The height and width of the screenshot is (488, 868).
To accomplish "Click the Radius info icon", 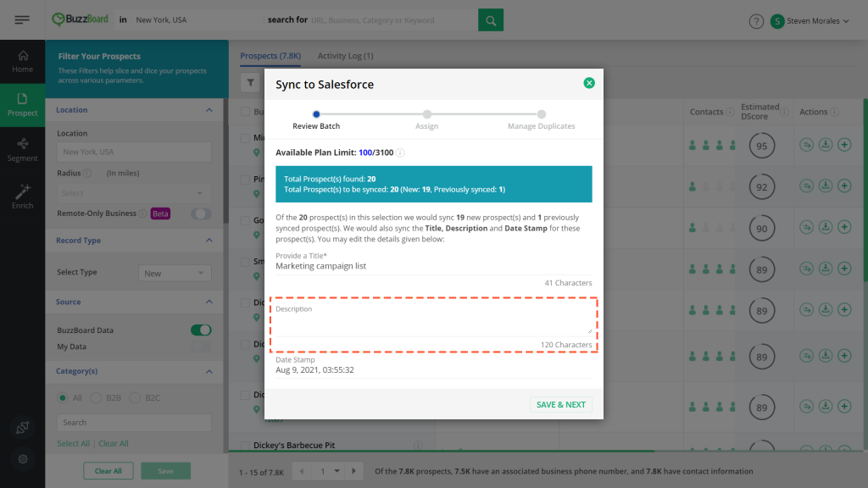I will (x=87, y=173).
